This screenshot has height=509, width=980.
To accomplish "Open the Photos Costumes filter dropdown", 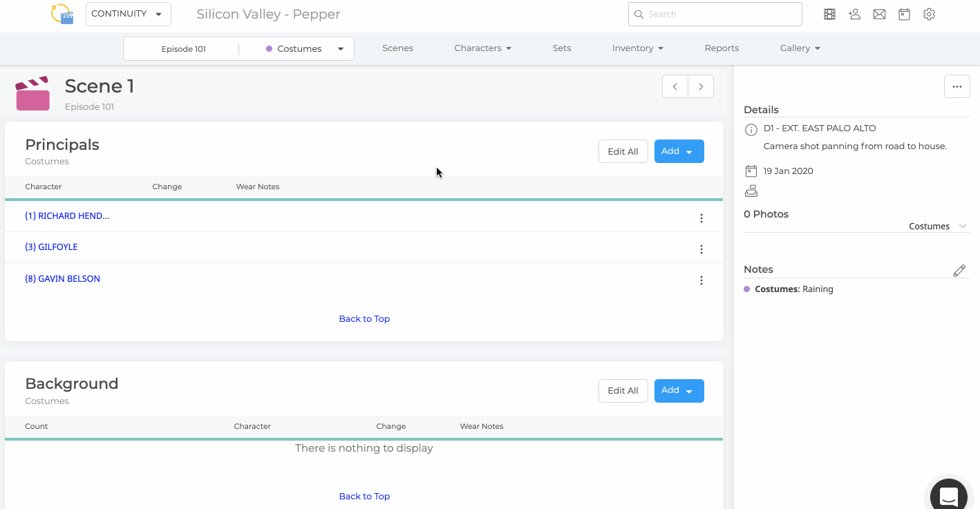I will (938, 227).
